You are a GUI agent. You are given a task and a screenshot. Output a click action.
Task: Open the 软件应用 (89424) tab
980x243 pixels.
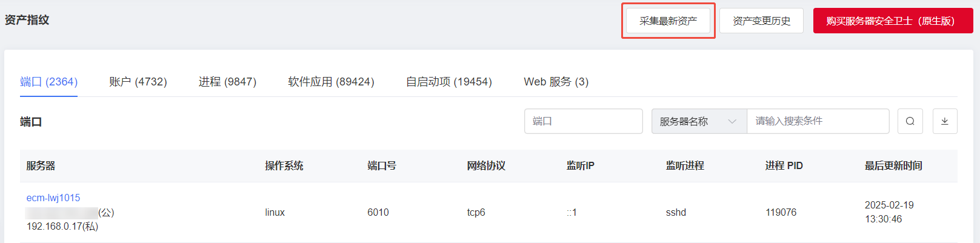331,82
